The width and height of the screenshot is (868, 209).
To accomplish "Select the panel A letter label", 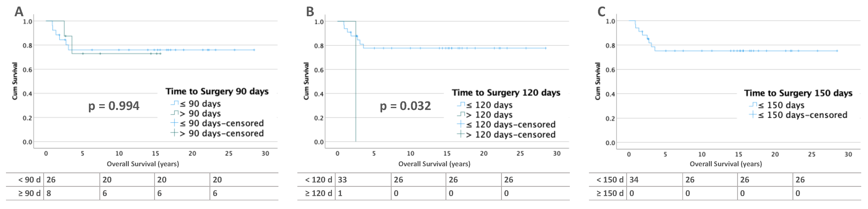I will (x=19, y=12).
